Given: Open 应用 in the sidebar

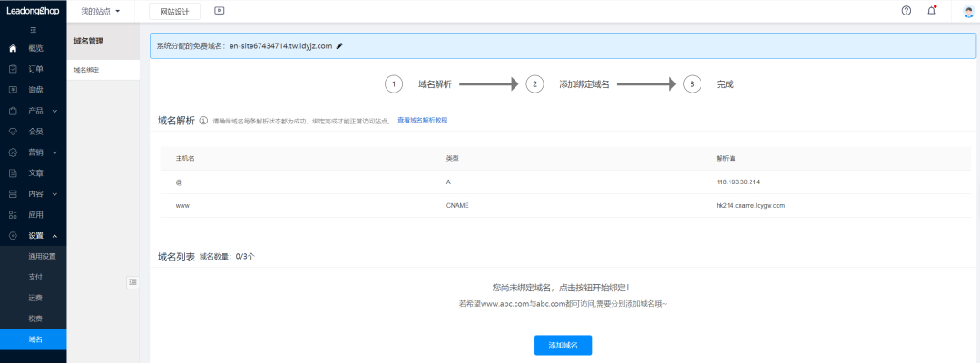Looking at the screenshot, I should [35, 215].
